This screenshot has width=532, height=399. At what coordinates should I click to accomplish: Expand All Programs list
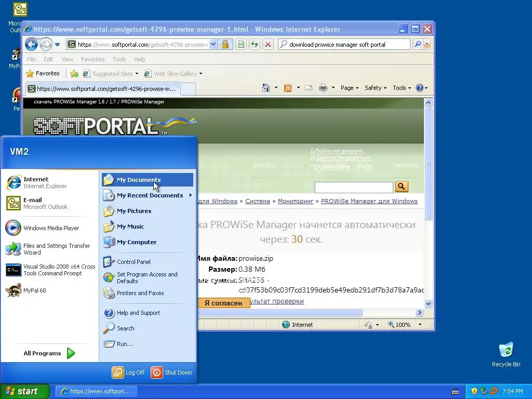49,353
